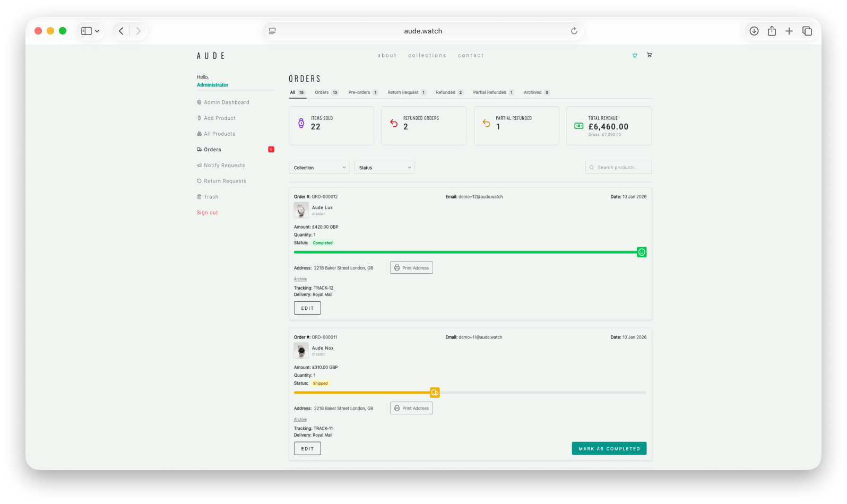Click the Completed status badge
The width and height of the screenshot is (847, 504).
pyautogui.click(x=323, y=243)
